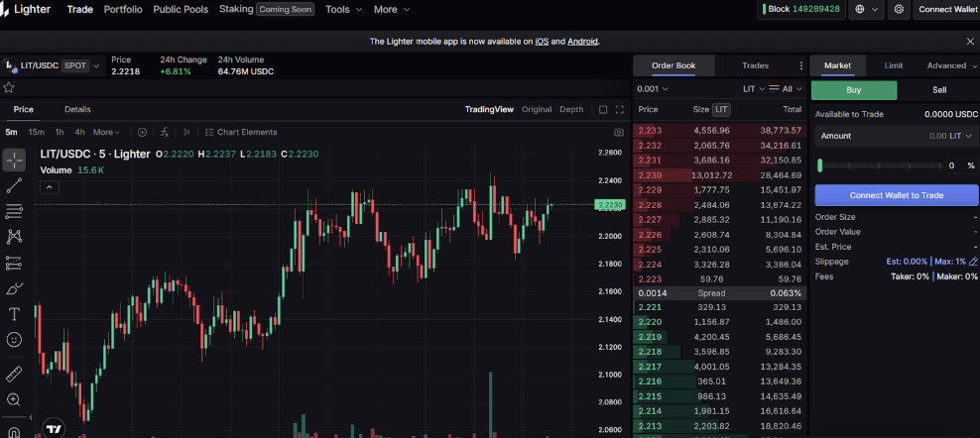Select the Fibonacci retracement tool

tap(14, 211)
